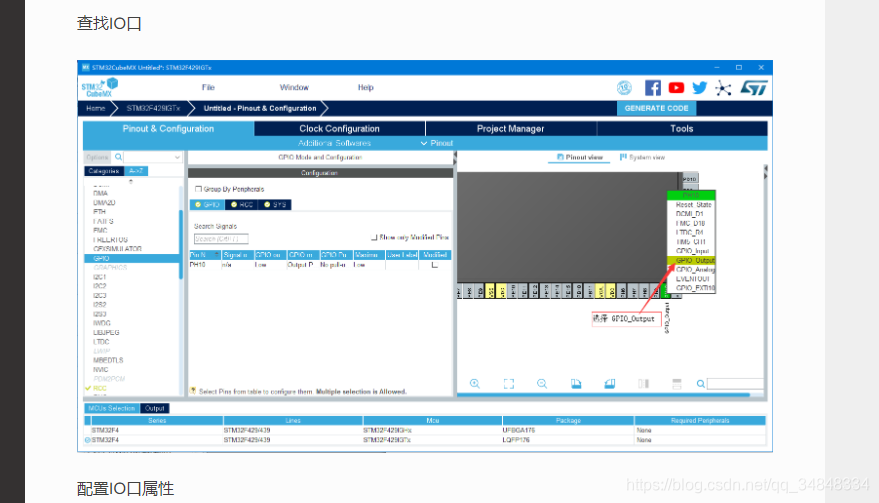Choose Reset_State in pin menu

point(691,205)
